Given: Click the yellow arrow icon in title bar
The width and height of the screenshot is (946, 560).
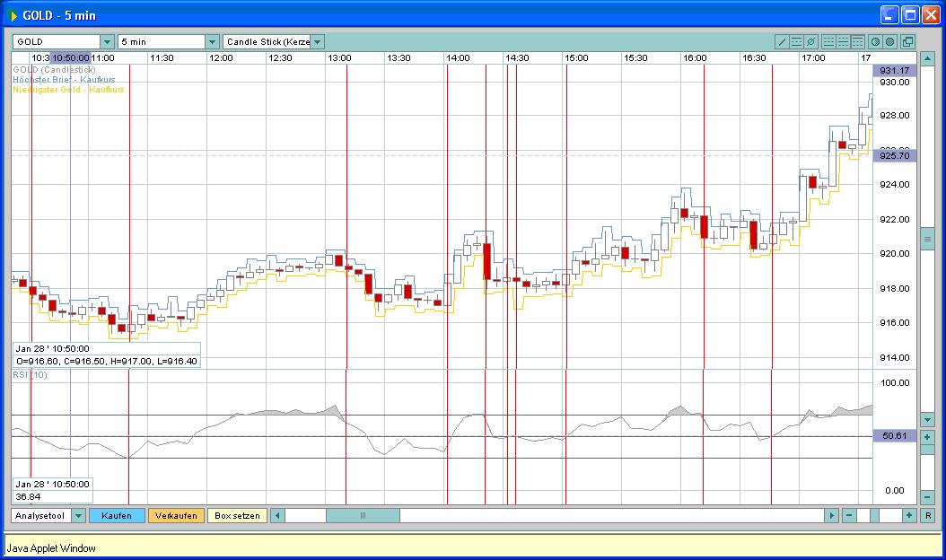Looking at the screenshot, I should coord(13,15).
